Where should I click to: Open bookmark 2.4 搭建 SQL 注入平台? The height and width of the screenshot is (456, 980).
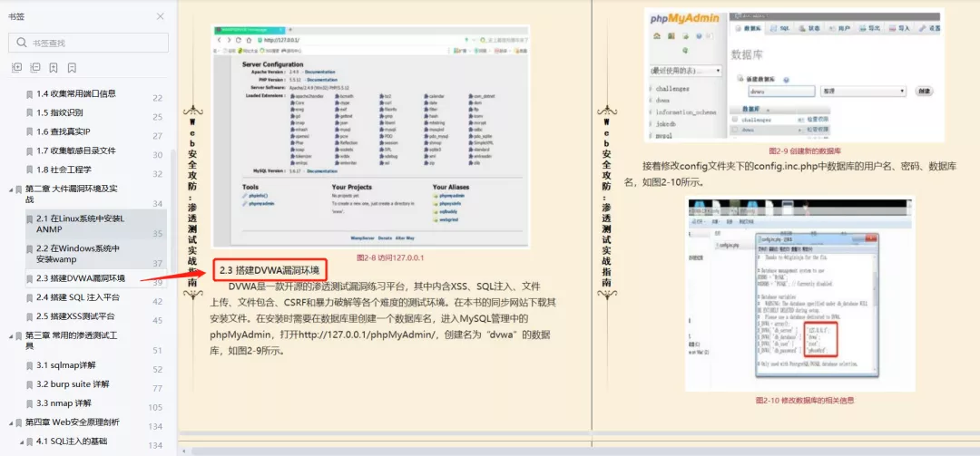(x=77, y=297)
